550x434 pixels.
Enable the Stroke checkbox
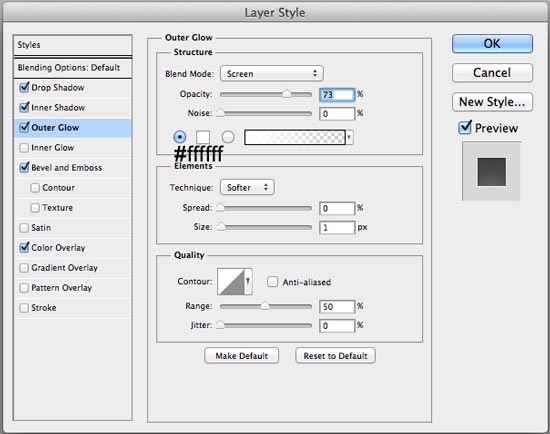pos(24,308)
